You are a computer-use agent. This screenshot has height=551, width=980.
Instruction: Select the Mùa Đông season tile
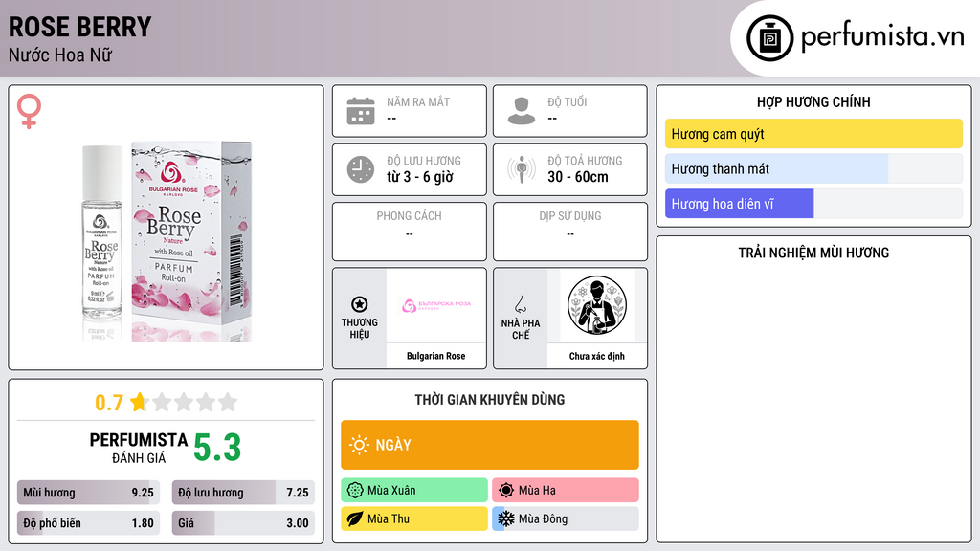(x=566, y=518)
